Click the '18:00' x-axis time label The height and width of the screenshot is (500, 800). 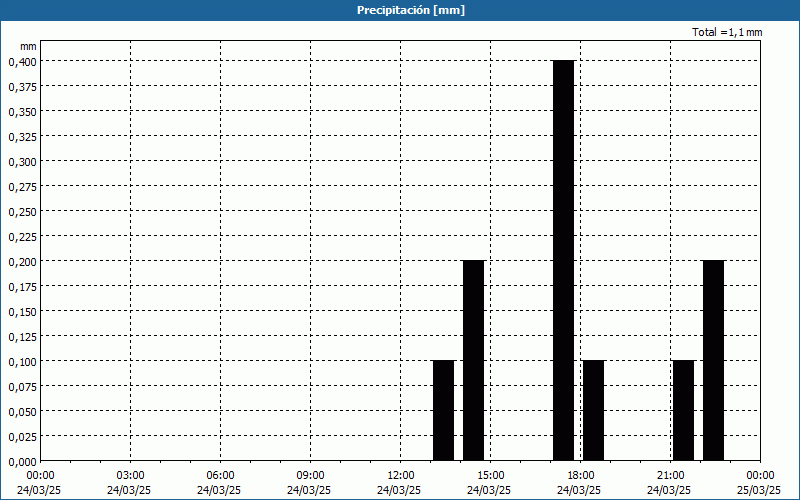click(581, 476)
